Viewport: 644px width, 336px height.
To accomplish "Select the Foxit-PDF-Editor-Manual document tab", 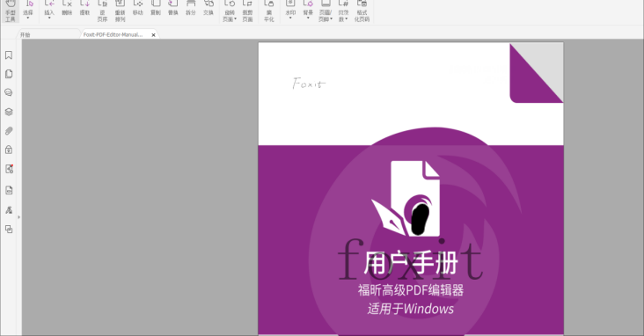I will click(113, 35).
